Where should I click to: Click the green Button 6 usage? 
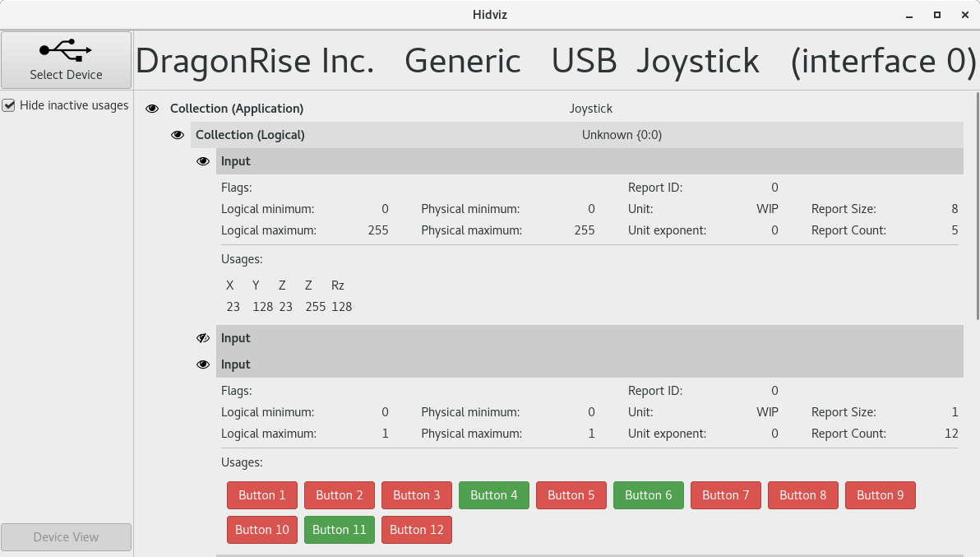pyautogui.click(x=648, y=495)
